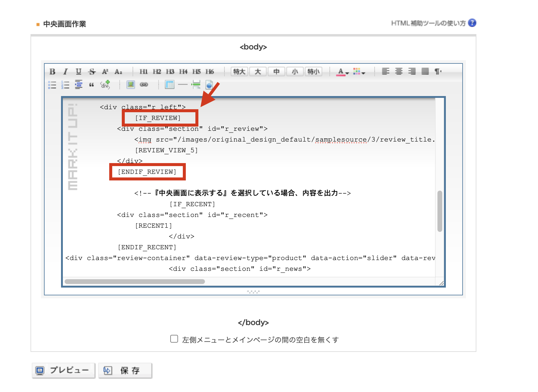
Task: Click the プレビュー button
Action: [x=63, y=370]
